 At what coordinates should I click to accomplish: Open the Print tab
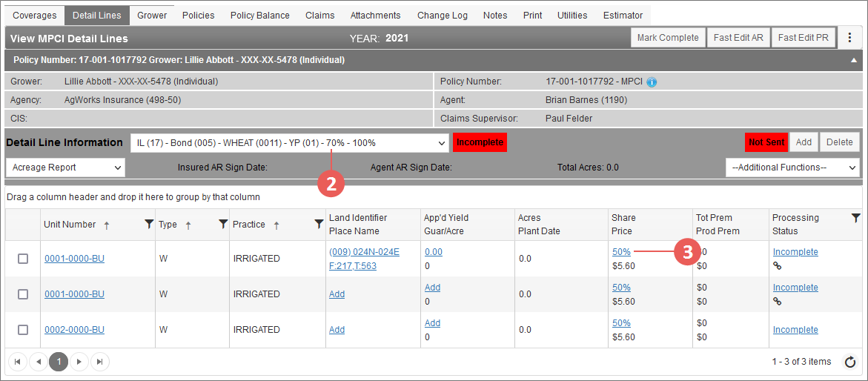click(x=532, y=16)
